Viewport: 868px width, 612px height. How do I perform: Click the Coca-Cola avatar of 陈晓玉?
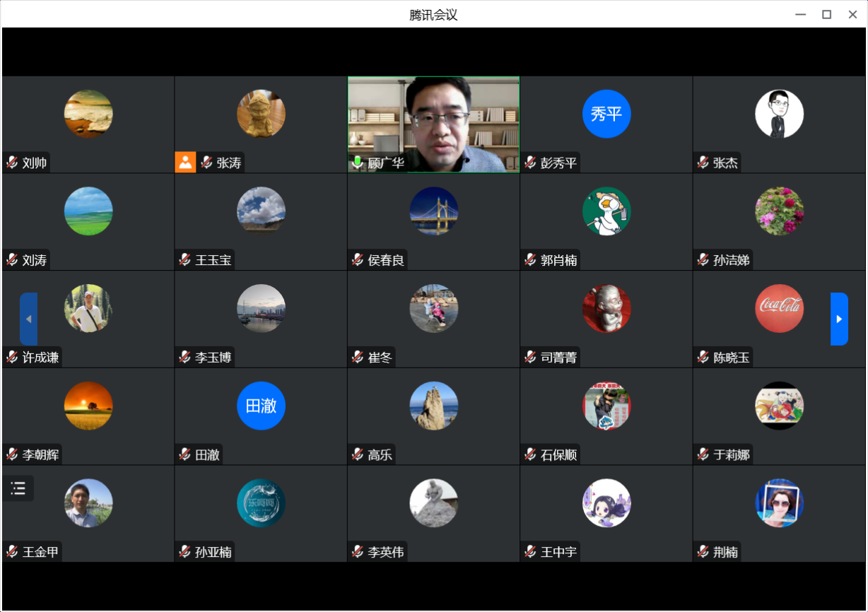[x=779, y=308]
